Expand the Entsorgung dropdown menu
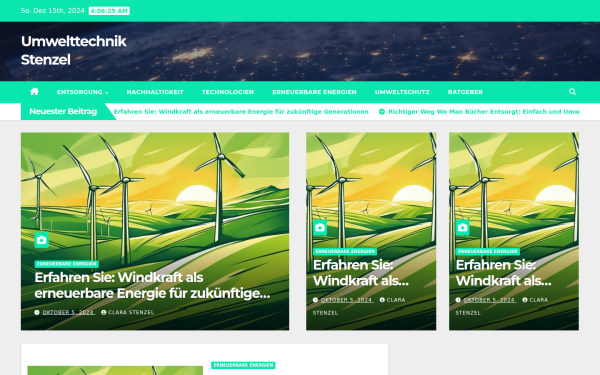Image resolution: width=600 pixels, height=375 pixels. click(x=83, y=92)
